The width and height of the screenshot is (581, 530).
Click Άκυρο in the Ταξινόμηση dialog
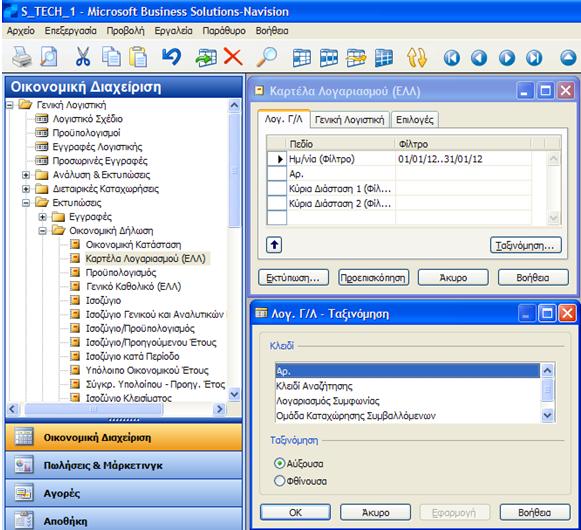point(375,512)
